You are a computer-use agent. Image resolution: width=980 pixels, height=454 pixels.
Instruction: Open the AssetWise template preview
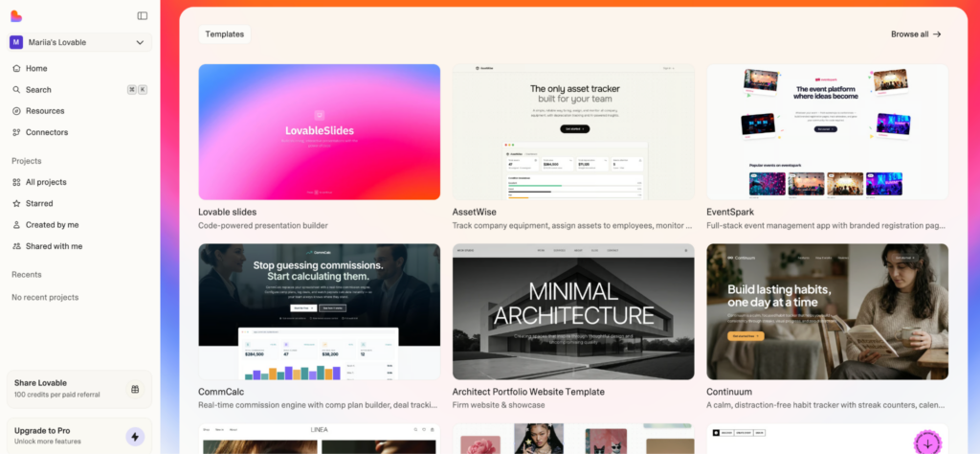pos(573,132)
